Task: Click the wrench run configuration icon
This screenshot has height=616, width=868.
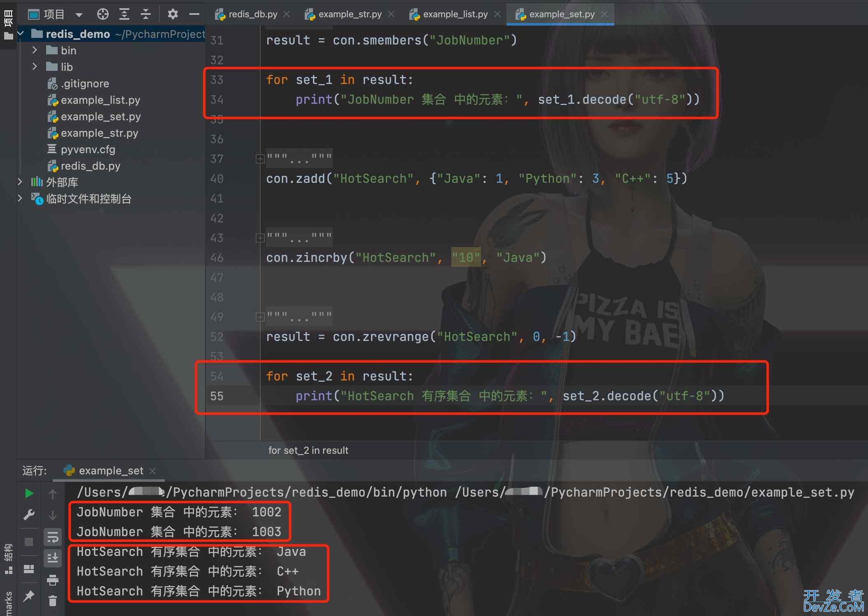Action: click(29, 515)
